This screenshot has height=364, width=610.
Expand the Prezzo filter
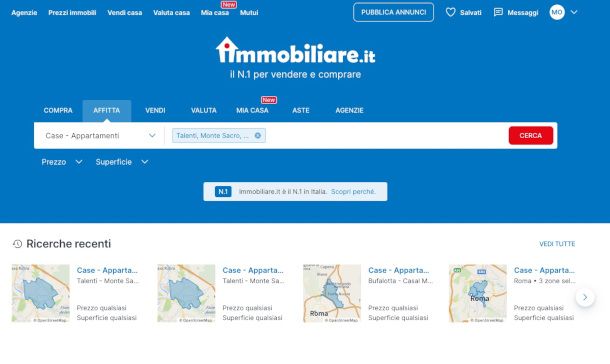(62, 162)
